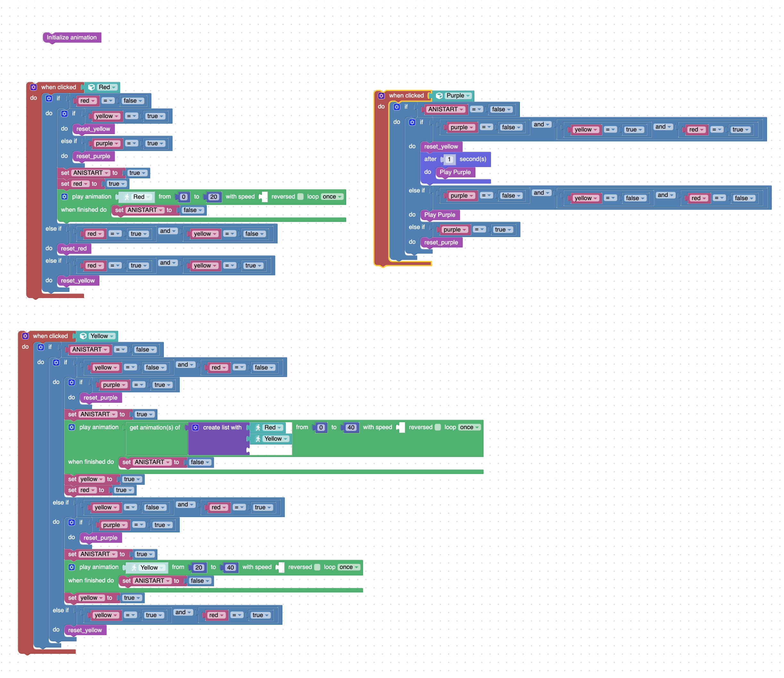The width and height of the screenshot is (784, 678).
Task: Select 'reset_red' call block
Action: point(74,248)
